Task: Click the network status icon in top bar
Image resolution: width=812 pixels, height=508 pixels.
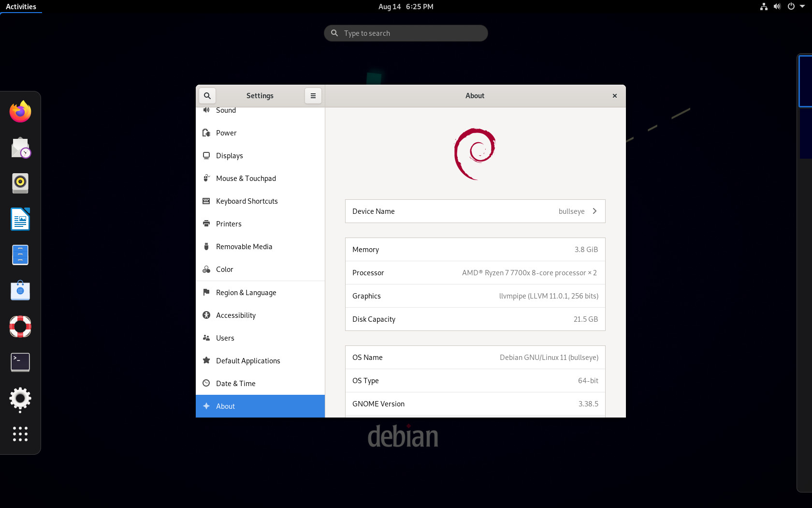Action: 764,7
